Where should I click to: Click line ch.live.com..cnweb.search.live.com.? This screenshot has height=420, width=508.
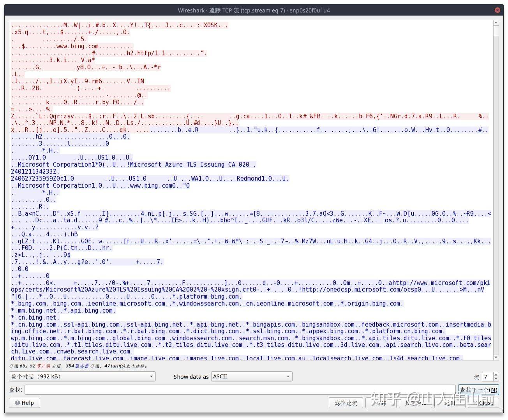(72, 351)
